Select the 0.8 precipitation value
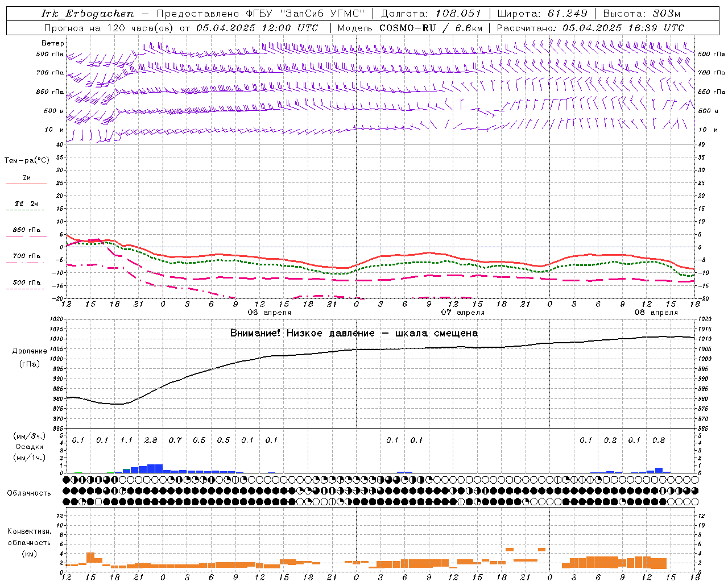This screenshot has height=582, width=728. coord(659,440)
